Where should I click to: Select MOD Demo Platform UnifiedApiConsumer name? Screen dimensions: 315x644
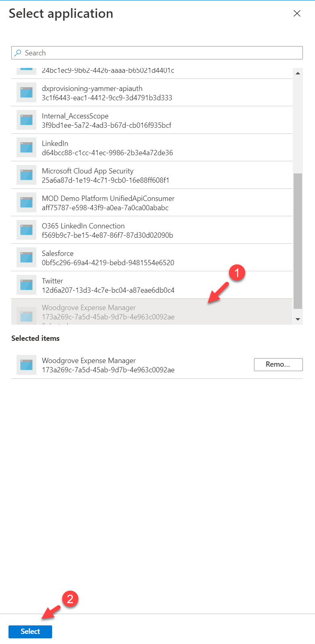coord(108,198)
